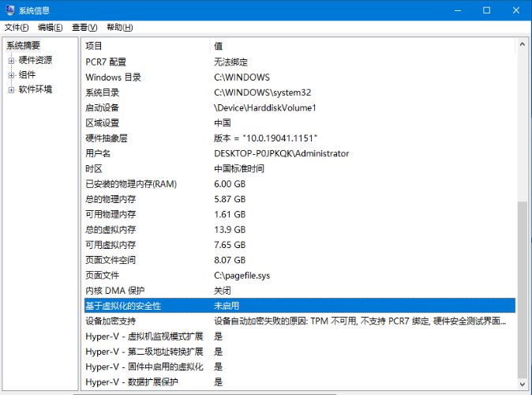532x395 pixels.
Task: Select the 组件 tree item
Action: point(27,75)
